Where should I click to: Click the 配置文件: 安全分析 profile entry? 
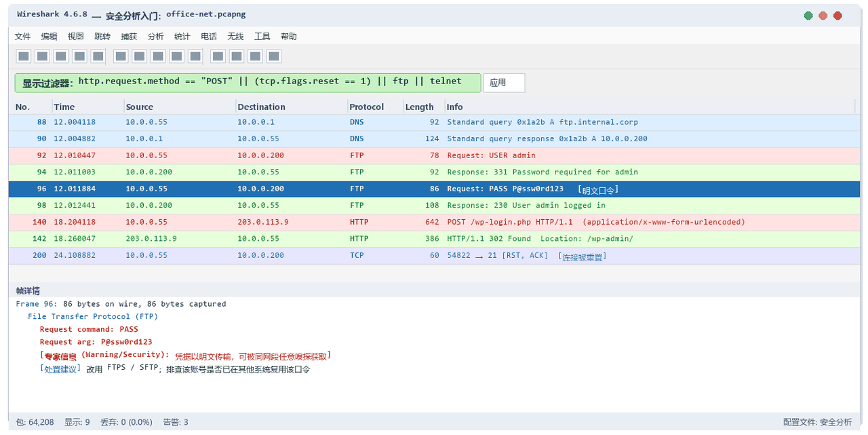click(x=817, y=422)
